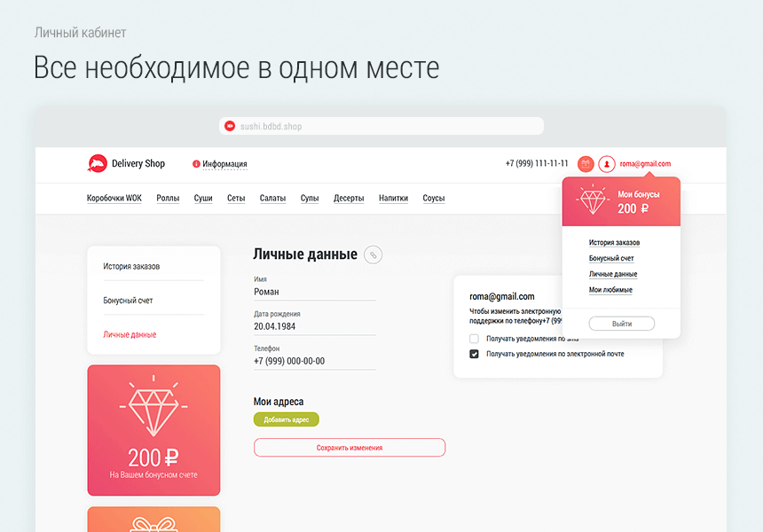Click the red info icon next to Информация

196,164
